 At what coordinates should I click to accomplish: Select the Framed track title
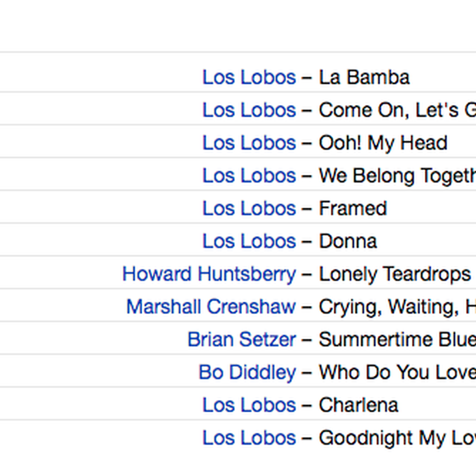353,209
